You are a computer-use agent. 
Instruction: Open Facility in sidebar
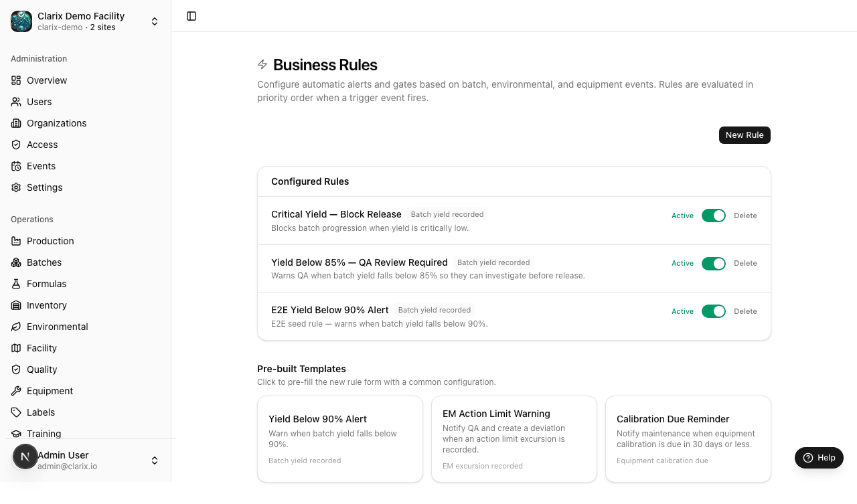85,348
